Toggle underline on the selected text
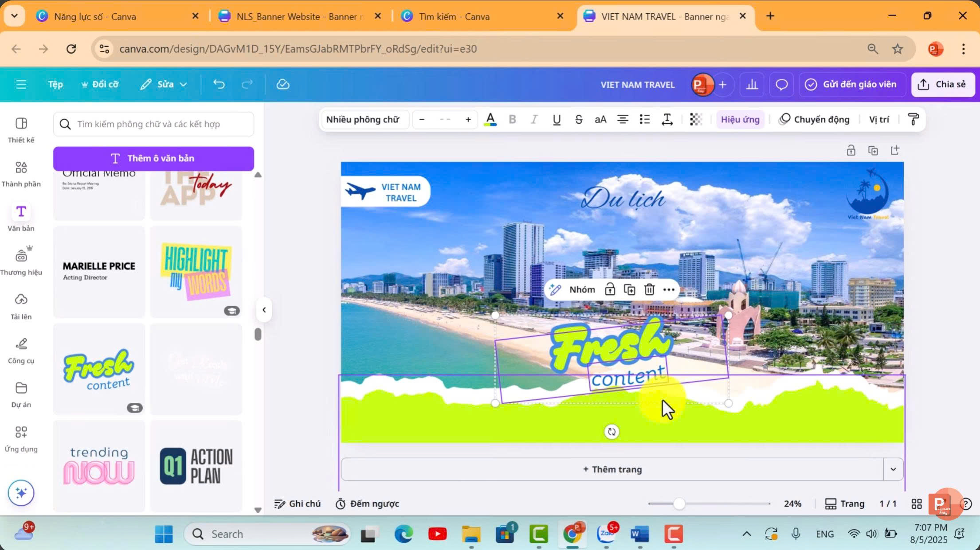Image resolution: width=980 pixels, height=550 pixels. (x=557, y=119)
